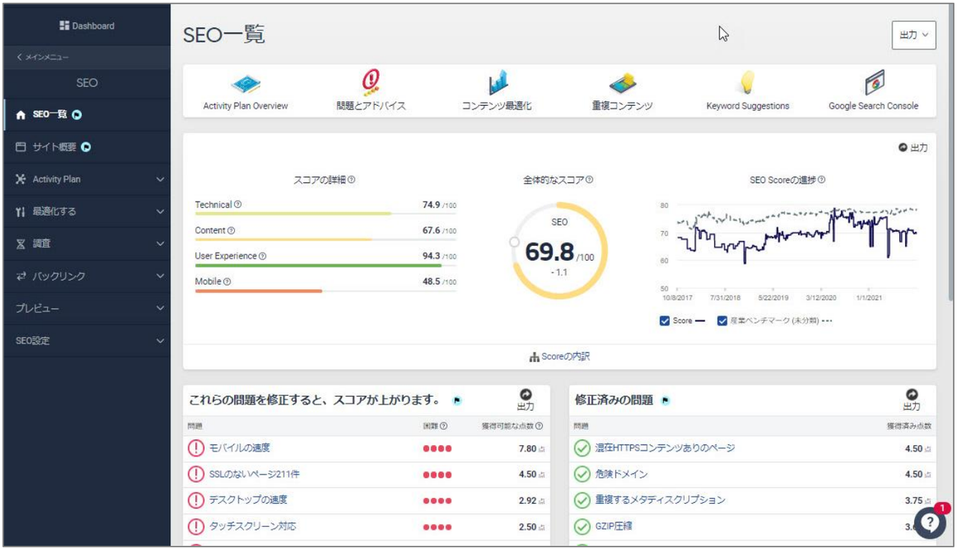960x548 pixels.
Task: Select SEO一覧 in sidebar
Action: pyautogui.click(x=87, y=114)
